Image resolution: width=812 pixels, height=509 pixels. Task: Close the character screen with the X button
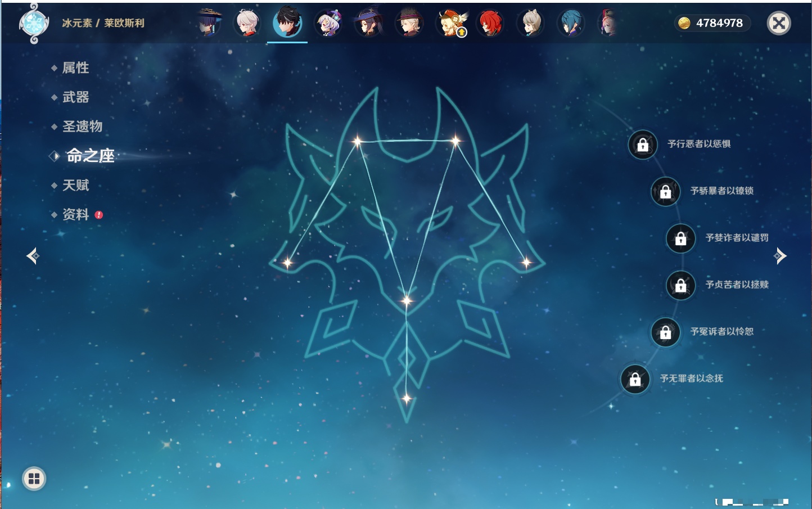pos(779,23)
